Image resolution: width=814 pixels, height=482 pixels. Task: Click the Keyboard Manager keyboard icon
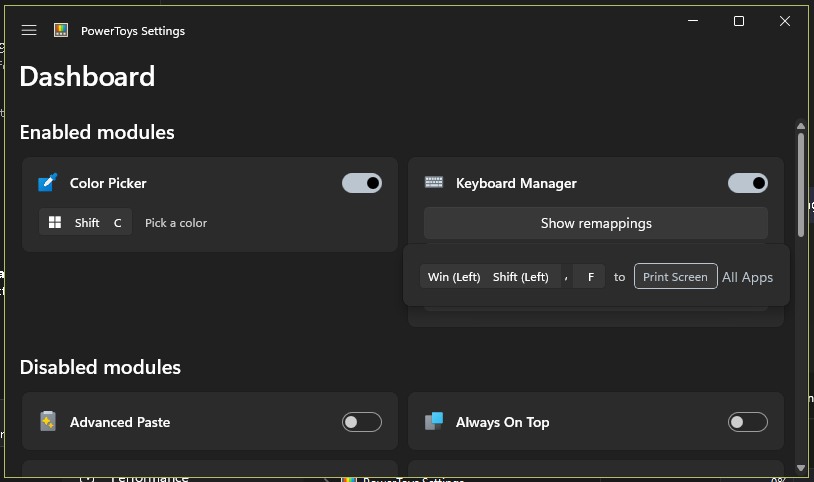point(434,182)
